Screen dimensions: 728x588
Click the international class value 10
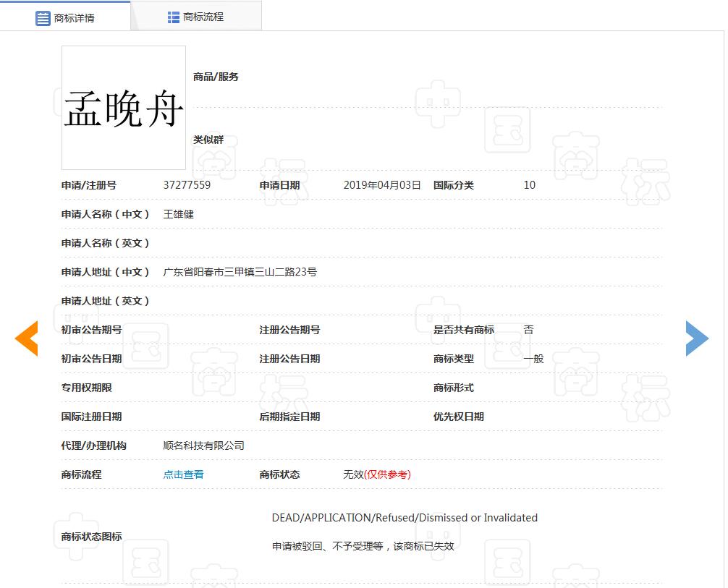pos(530,185)
